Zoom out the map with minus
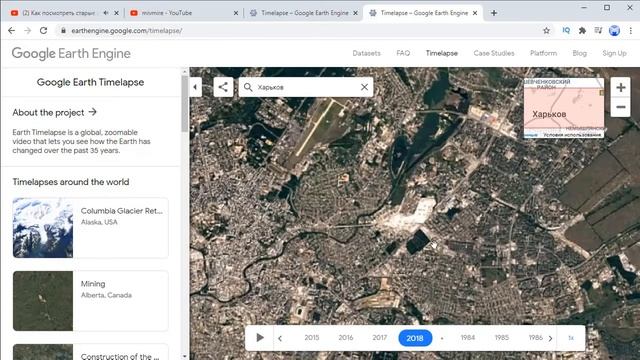Image resolution: width=640 pixels, height=360 pixels. coord(620,107)
